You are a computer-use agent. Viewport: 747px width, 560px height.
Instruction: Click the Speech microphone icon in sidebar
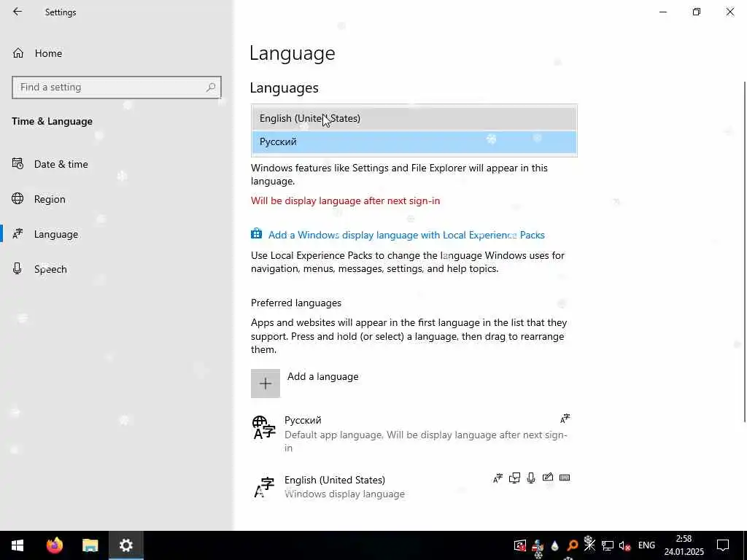tap(18, 268)
